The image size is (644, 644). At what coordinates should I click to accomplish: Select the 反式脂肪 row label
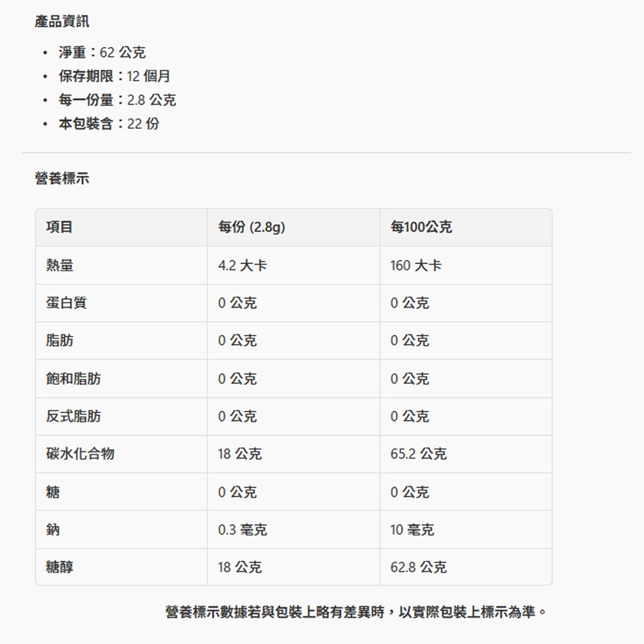coord(73,416)
